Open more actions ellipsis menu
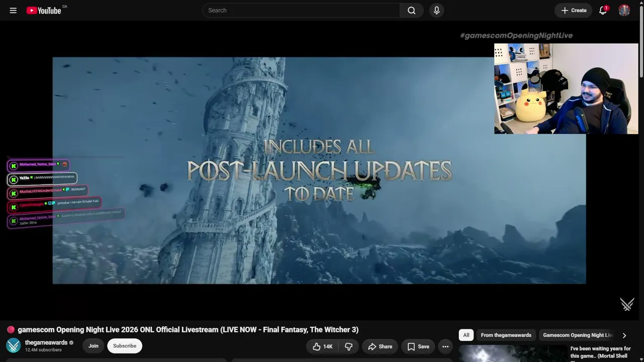The height and width of the screenshot is (362, 644). pyautogui.click(x=445, y=346)
